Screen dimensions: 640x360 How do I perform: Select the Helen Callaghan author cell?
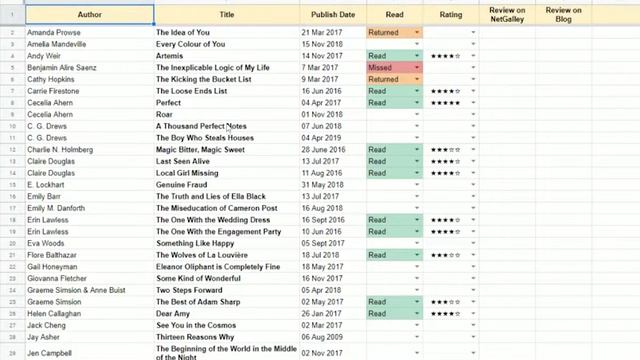pos(89,313)
